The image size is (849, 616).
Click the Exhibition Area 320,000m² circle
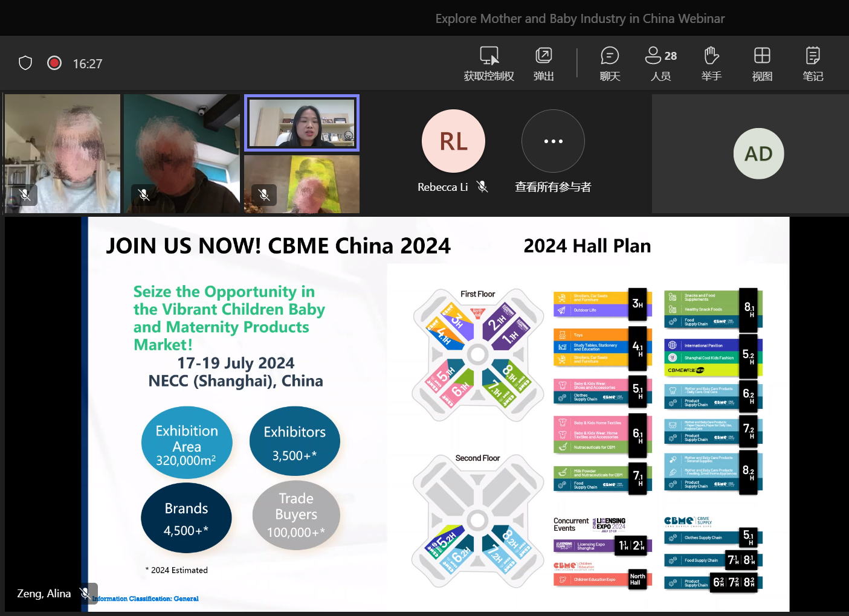[x=187, y=443]
